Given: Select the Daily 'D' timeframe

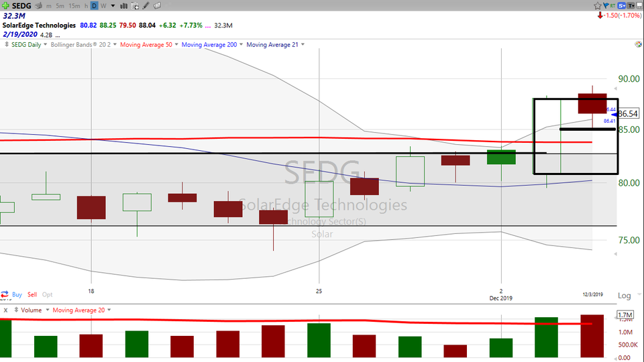Looking at the screenshot, I should [x=94, y=6].
